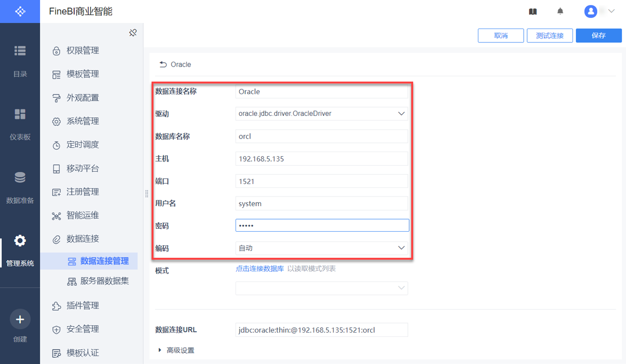Open 插件管理 menu item

tap(83, 306)
